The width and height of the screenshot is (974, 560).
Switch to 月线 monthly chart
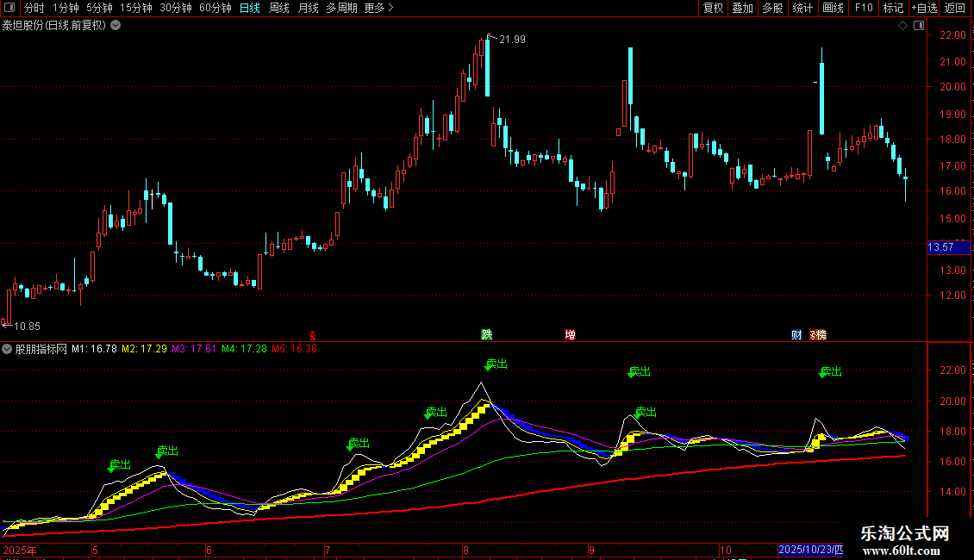(x=308, y=8)
